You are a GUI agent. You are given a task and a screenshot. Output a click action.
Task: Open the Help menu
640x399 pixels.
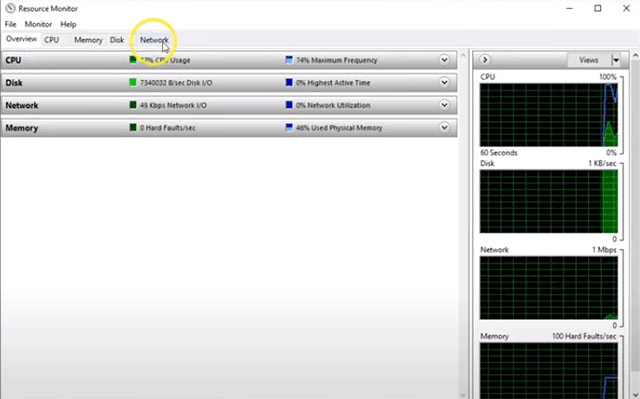tap(68, 24)
